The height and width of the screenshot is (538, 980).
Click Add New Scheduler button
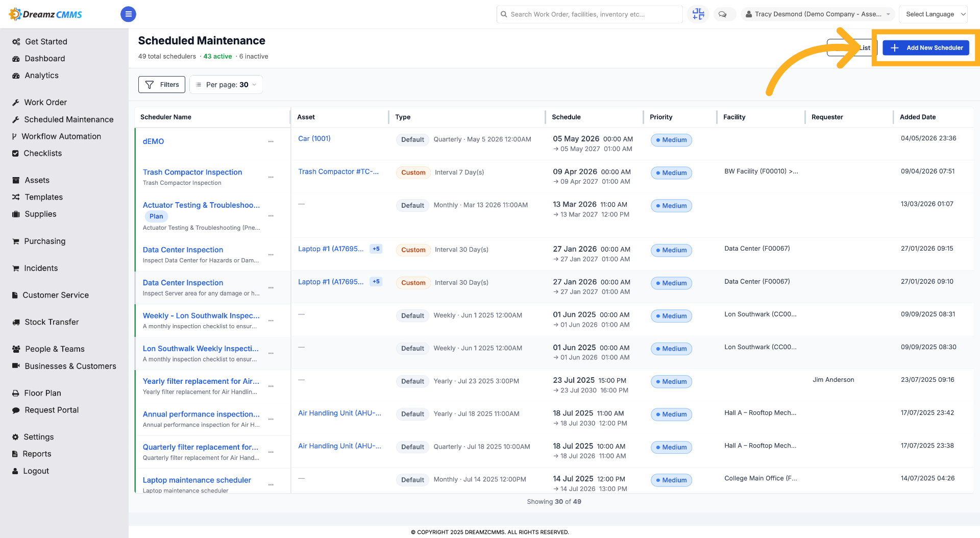click(x=926, y=48)
